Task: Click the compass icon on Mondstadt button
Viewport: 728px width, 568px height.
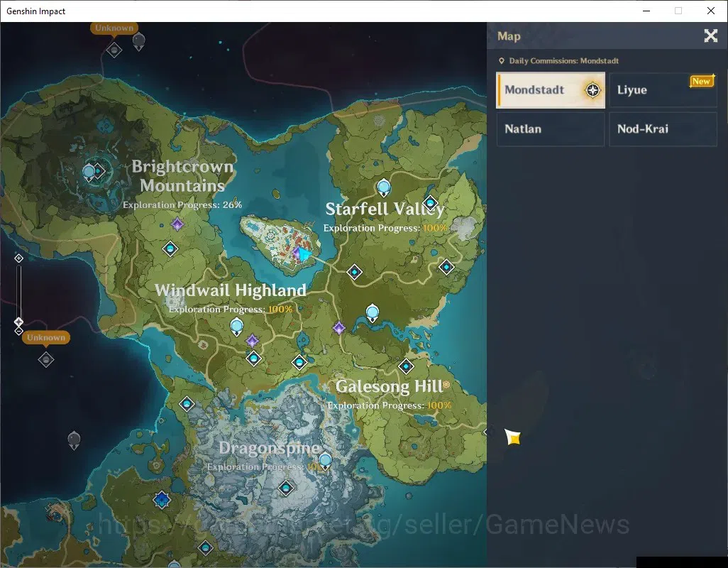Action: 593,90
